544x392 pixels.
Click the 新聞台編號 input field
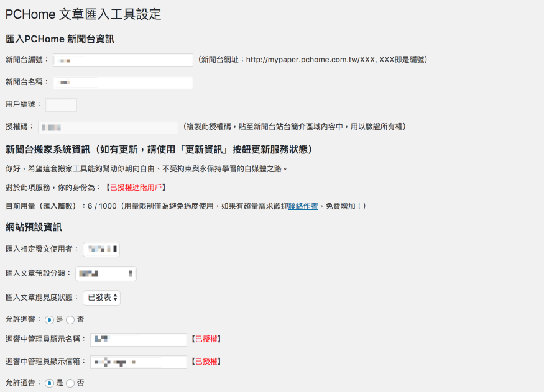[x=123, y=60]
